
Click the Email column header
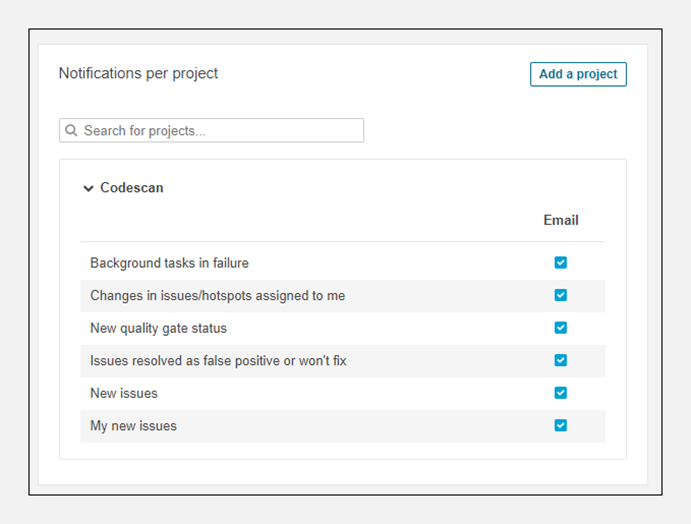point(560,220)
